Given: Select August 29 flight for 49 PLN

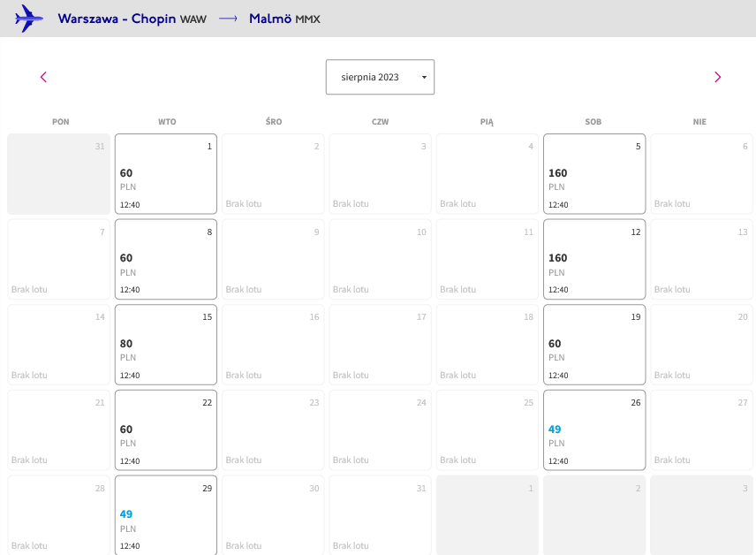Looking at the screenshot, I should coord(166,515).
